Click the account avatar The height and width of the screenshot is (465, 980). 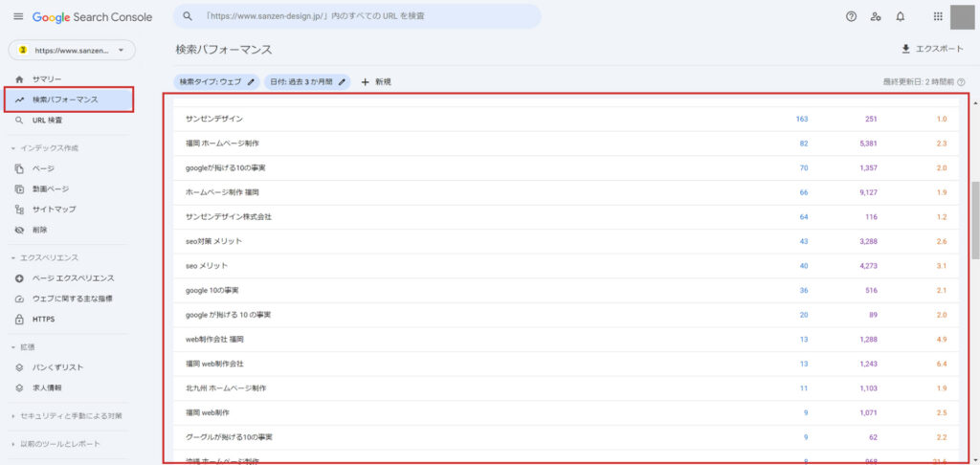click(963, 17)
